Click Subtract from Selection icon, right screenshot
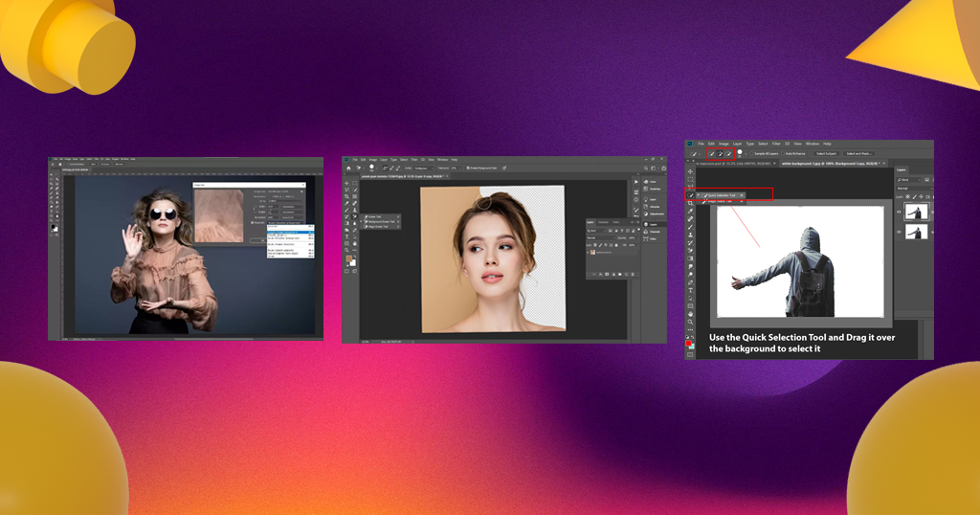 coord(728,154)
